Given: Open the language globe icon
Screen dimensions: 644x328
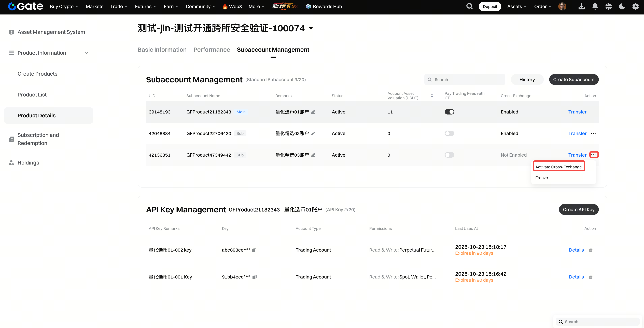Looking at the screenshot, I should point(609,7).
